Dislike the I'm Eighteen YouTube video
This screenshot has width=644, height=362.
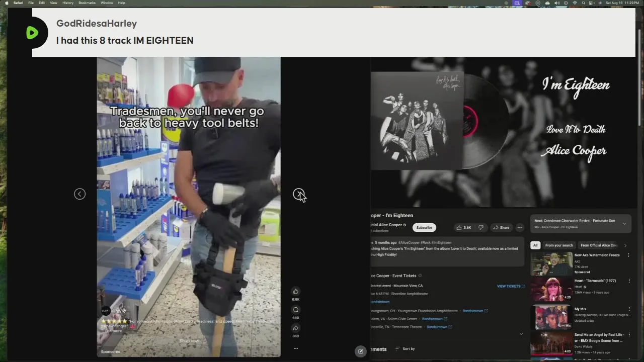point(480,227)
